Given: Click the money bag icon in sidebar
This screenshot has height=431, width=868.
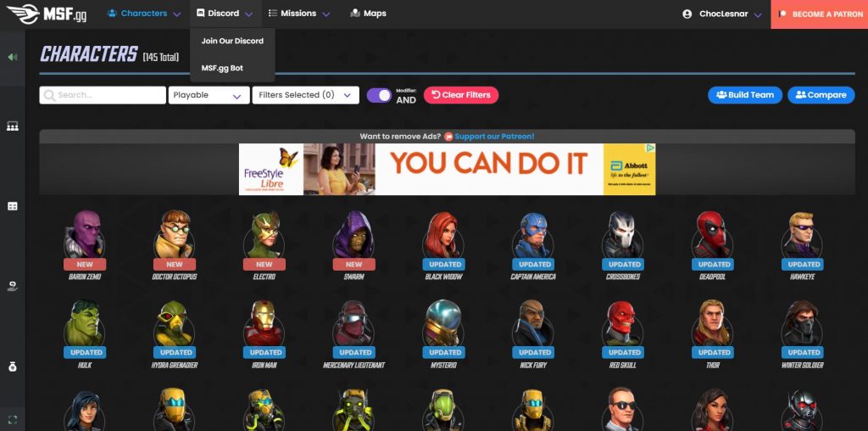Looking at the screenshot, I should point(12,367).
